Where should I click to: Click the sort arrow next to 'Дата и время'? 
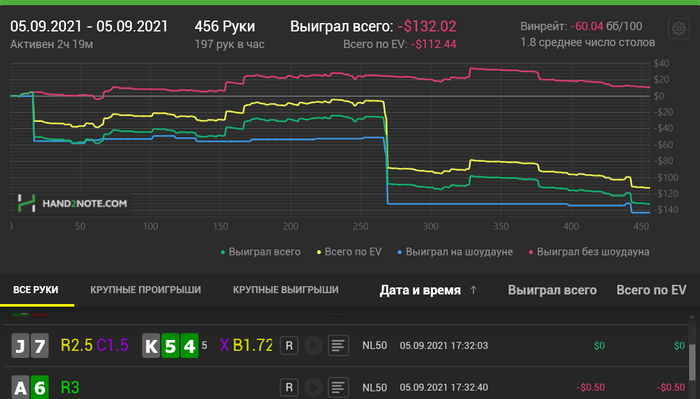pyautogui.click(x=473, y=290)
